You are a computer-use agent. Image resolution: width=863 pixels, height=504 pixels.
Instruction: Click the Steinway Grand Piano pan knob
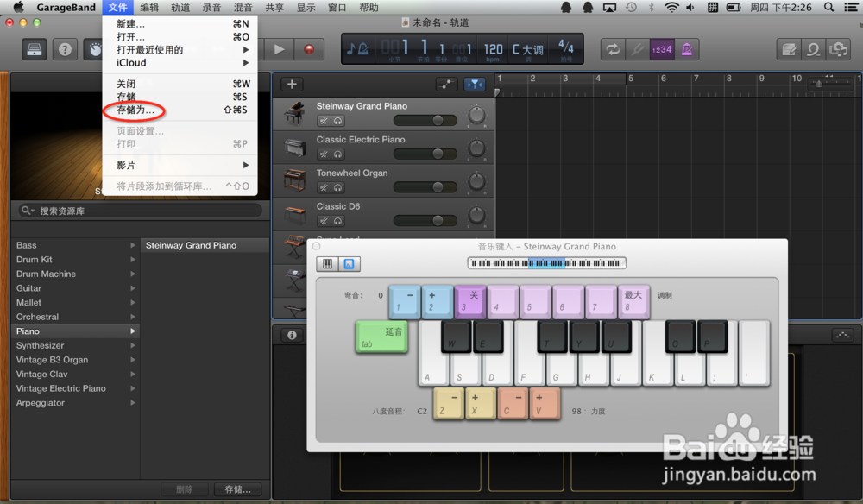coord(476,115)
